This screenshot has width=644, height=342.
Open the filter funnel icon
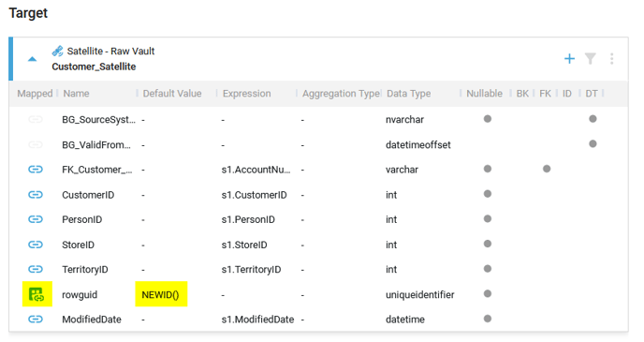click(591, 59)
